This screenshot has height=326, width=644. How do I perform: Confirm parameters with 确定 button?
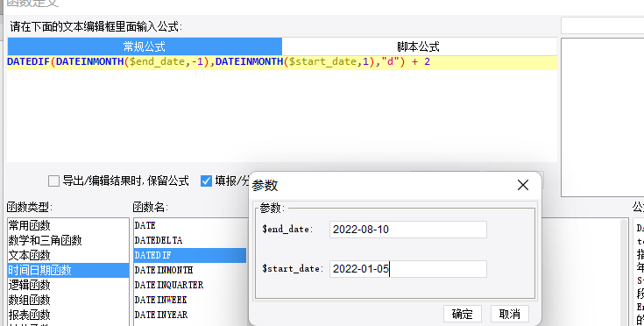[x=463, y=314]
